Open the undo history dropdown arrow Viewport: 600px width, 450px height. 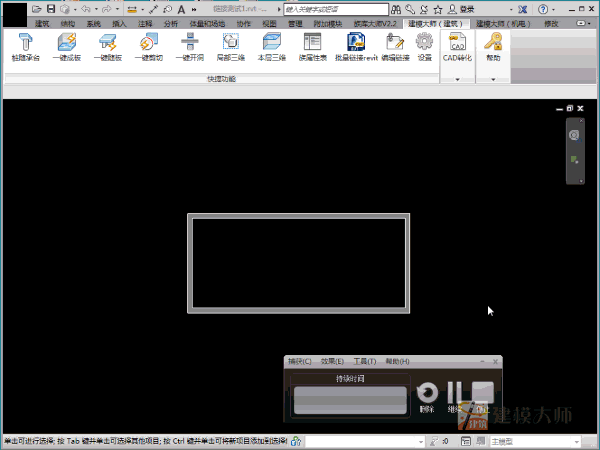pos(96,9)
